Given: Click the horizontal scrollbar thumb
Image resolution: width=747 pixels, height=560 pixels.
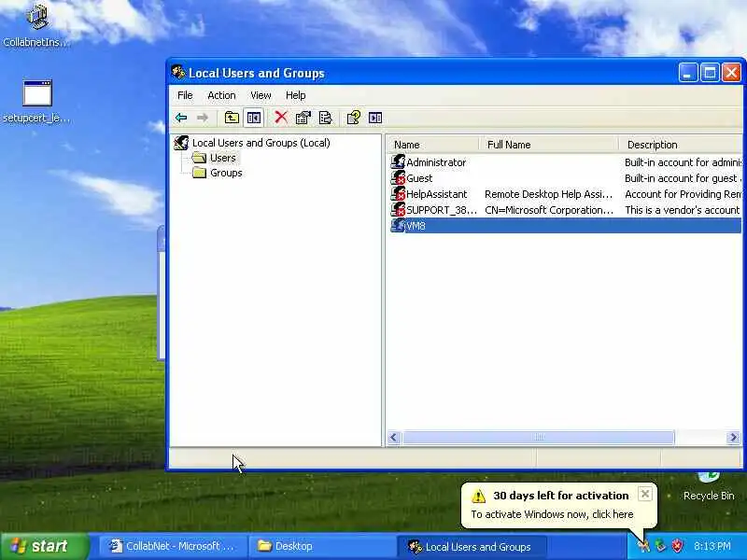Looking at the screenshot, I should pos(539,437).
